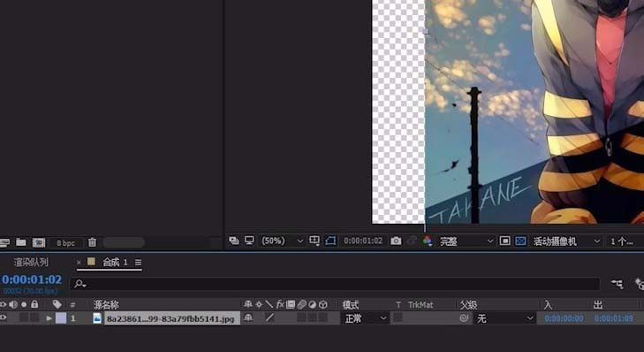Image resolution: width=644 pixels, height=352 pixels.
Task: Switch to the 渲染队列 tab
Action: click(31, 263)
